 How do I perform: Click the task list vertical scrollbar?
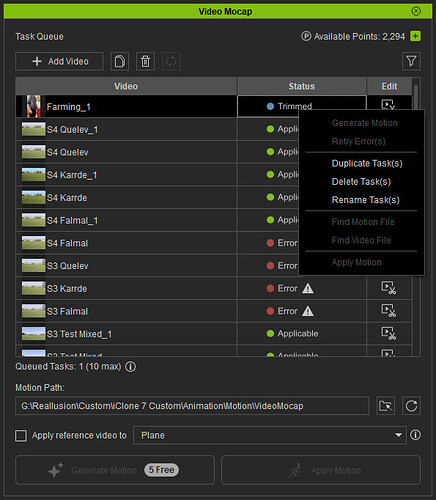416,217
